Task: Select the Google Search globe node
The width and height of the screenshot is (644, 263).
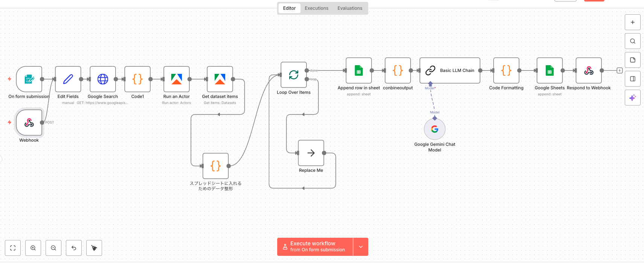Action: click(x=103, y=79)
